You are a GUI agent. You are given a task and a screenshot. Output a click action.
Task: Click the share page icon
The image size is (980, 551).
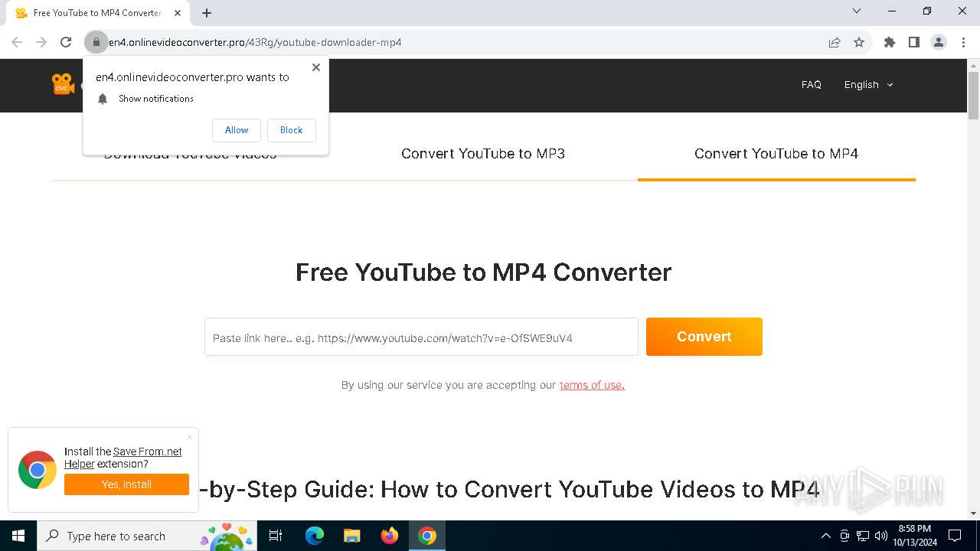835,42
